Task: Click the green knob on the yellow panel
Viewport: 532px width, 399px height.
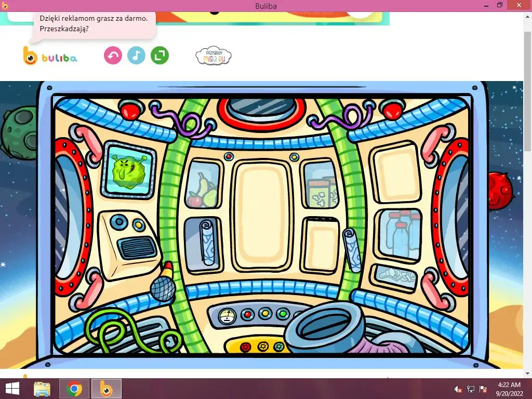Action: pos(278,347)
